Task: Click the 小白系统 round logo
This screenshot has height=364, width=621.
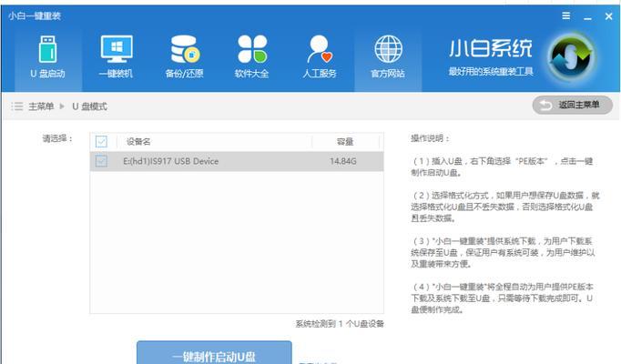Action: 571,57
